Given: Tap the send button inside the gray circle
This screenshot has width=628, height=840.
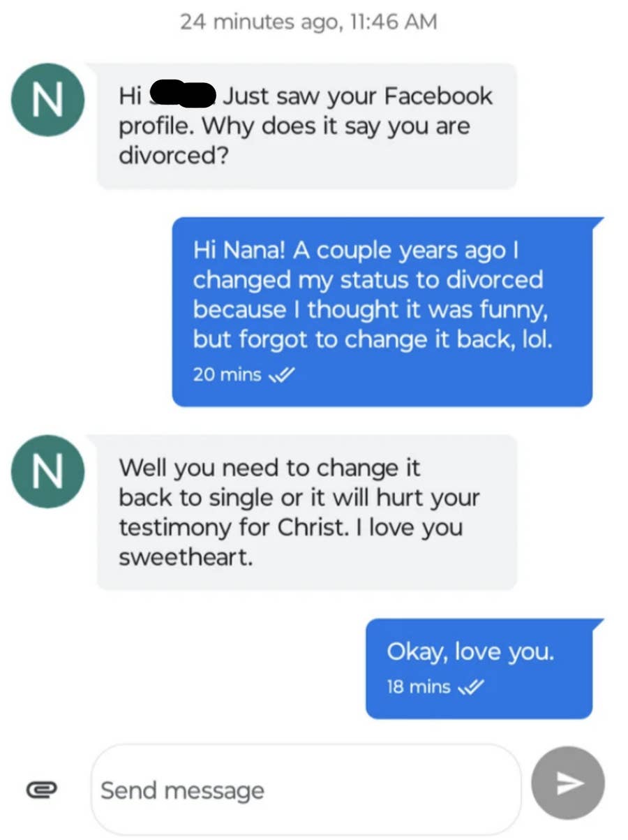Looking at the screenshot, I should pyautogui.click(x=567, y=783).
